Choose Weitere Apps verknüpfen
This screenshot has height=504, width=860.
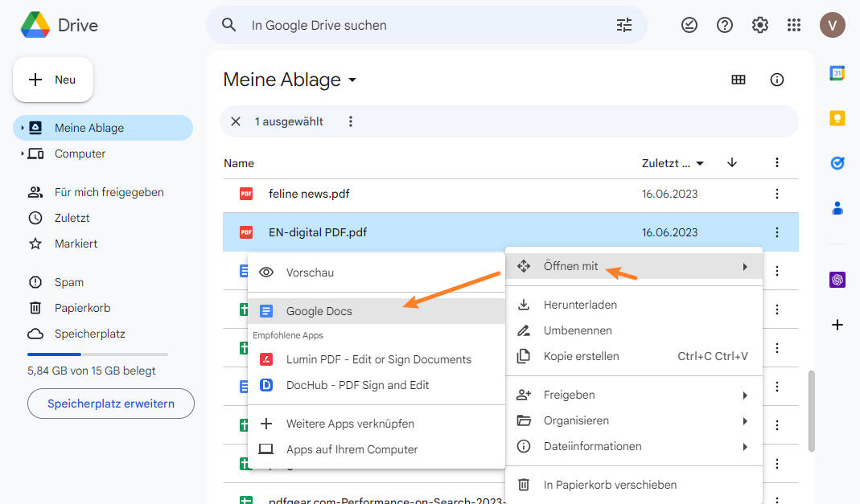(x=377, y=424)
